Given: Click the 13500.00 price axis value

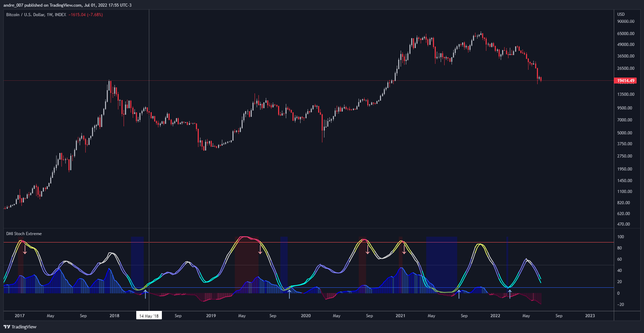Looking at the screenshot, I should click(626, 94).
